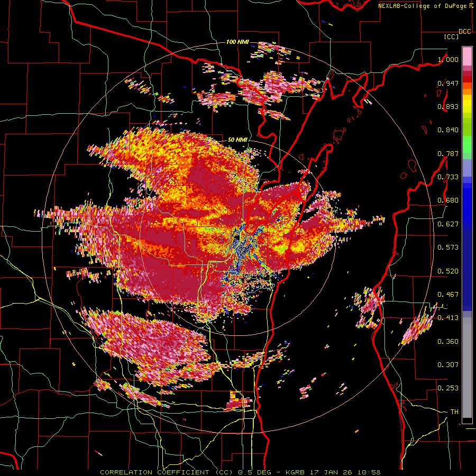The image size is (476, 476).
Task: Click the 0.360 legend value
Action: (448, 342)
